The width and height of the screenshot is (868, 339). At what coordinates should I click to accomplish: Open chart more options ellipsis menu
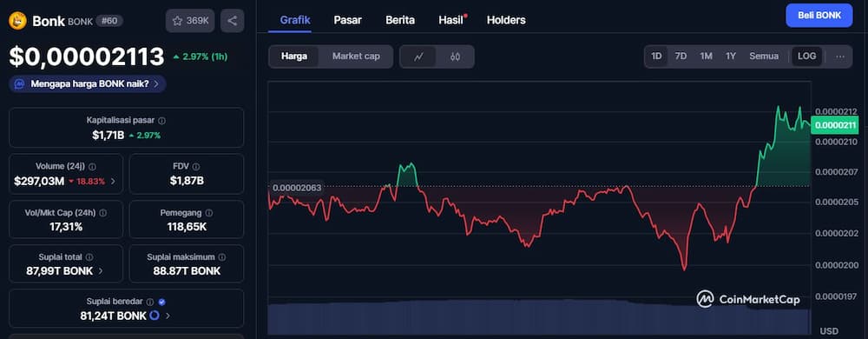[x=840, y=56]
